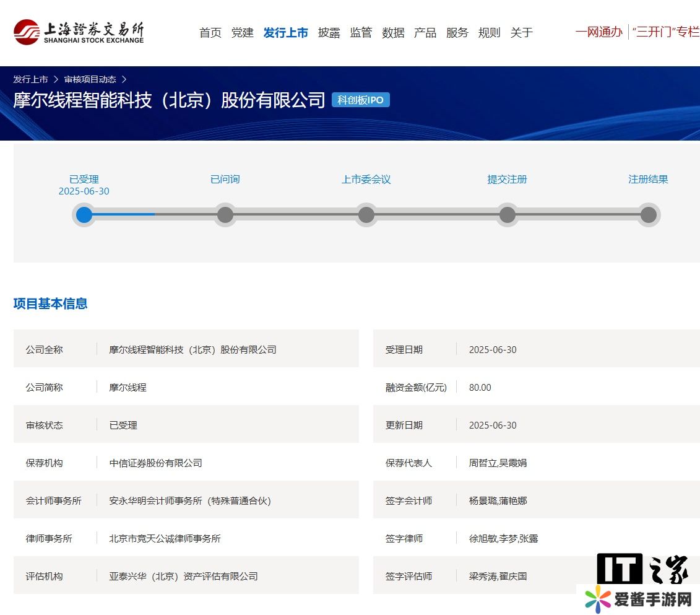Open the 监管 navigation menu
The height and width of the screenshot is (615, 700).
pos(361,33)
